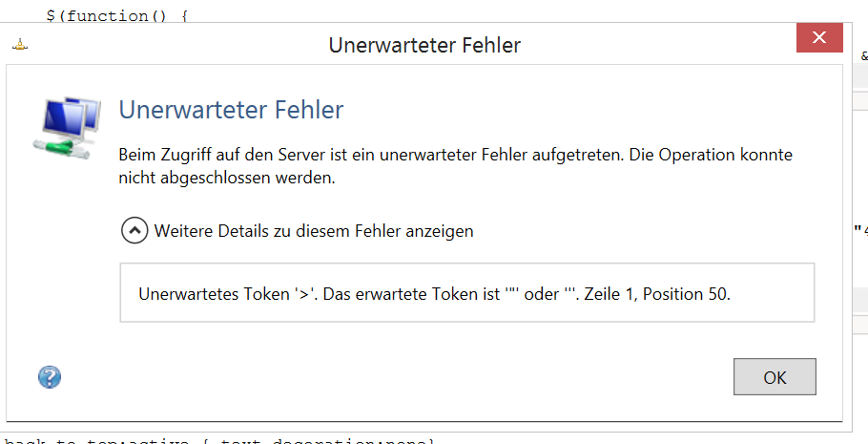Close the Unerwarteter Fehler dialog
868x444 pixels.
click(819, 37)
